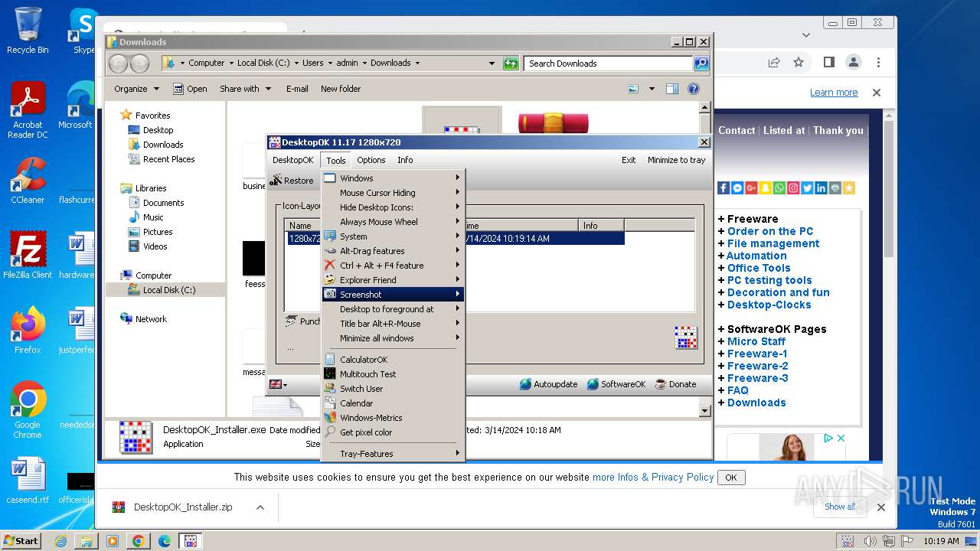Select Pictures under Libraries

pos(158,232)
